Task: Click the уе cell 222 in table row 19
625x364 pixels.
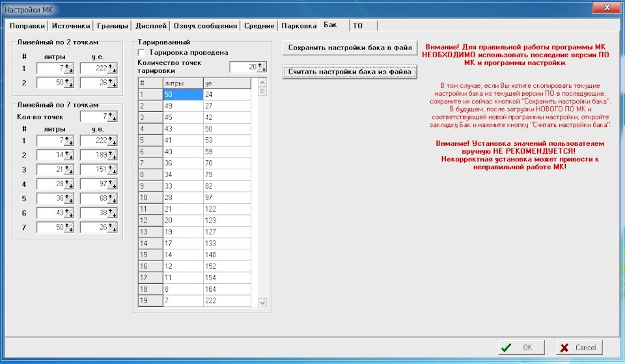Action: pos(227,301)
